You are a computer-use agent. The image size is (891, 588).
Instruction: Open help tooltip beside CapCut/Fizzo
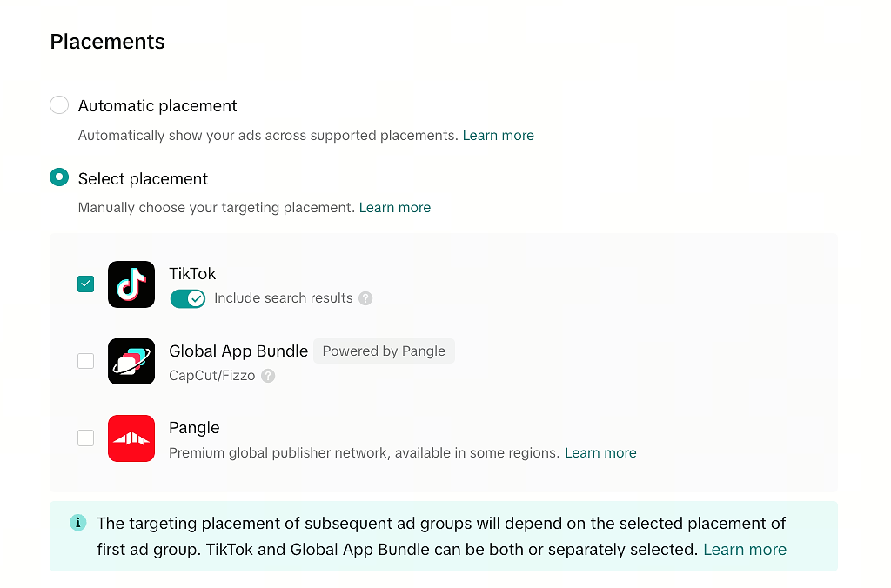pos(268,376)
